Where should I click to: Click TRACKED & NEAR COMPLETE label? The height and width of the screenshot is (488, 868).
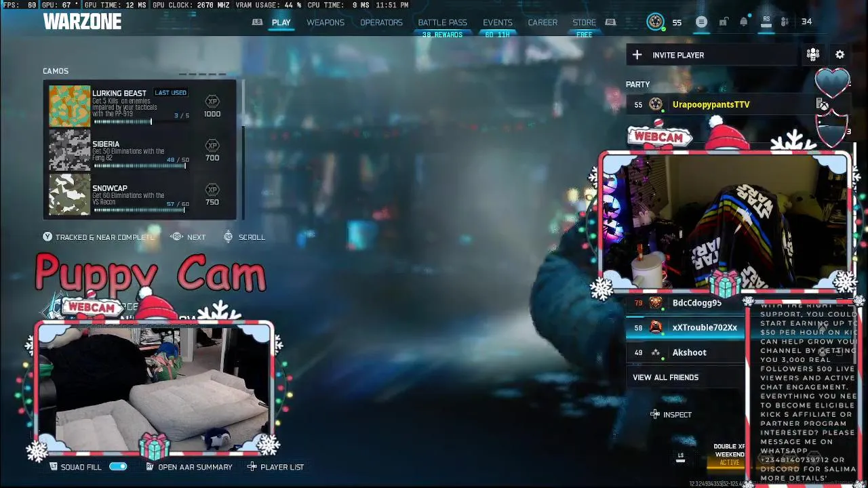(x=105, y=237)
